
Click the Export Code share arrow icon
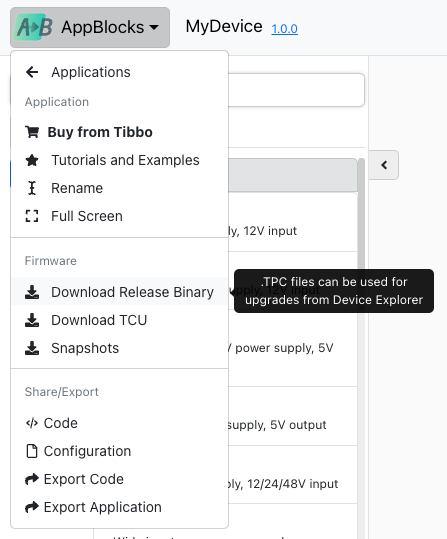tap(32, 479)
